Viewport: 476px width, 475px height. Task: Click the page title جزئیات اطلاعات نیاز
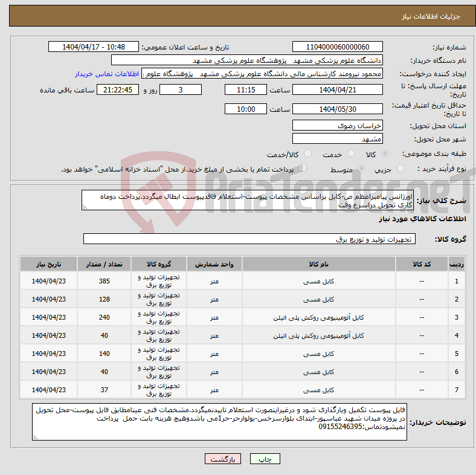coord(431,16)
